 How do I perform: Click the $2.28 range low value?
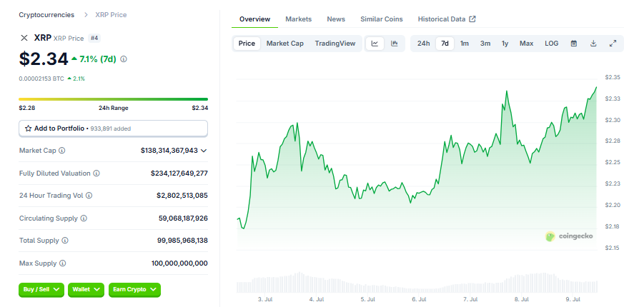click(x=26, y=108)
